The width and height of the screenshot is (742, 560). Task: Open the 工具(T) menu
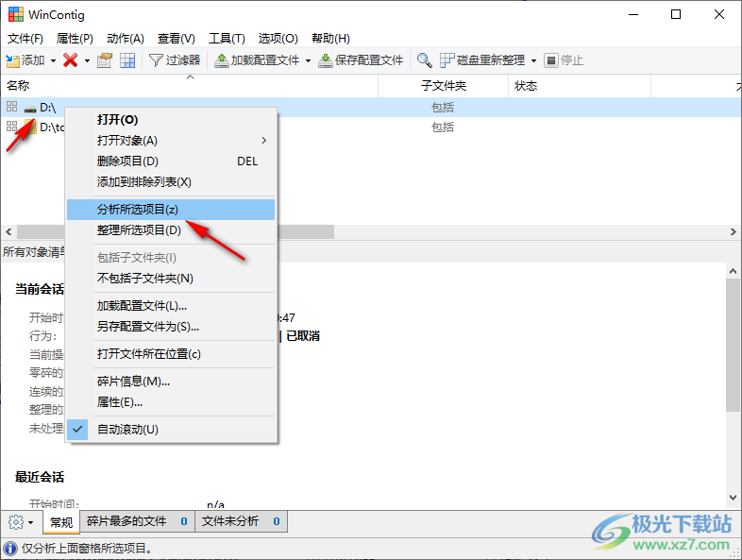click(227, 39)
